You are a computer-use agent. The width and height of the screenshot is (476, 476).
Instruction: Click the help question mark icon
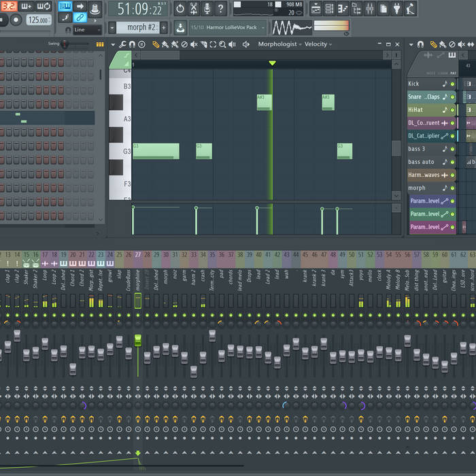pyautogui.click(x=220, y=9)
